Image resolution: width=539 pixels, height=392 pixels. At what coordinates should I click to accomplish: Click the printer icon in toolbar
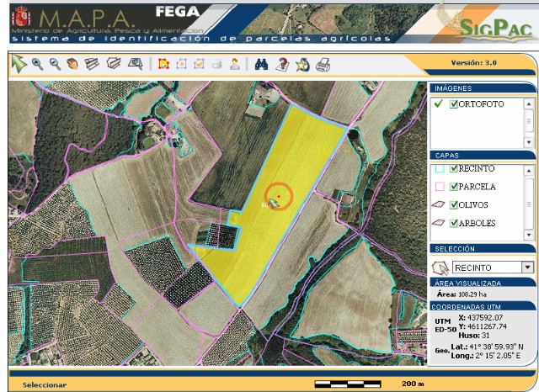pos(323,64)
